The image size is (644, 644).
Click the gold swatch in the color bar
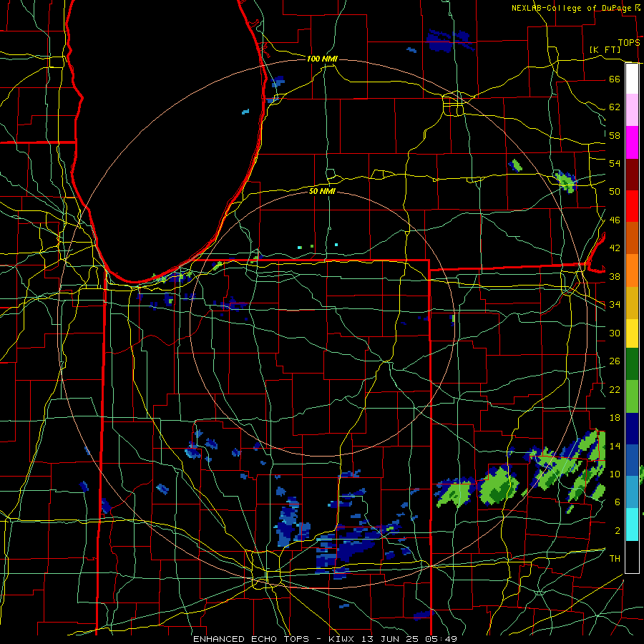click(x=632, y=303)
